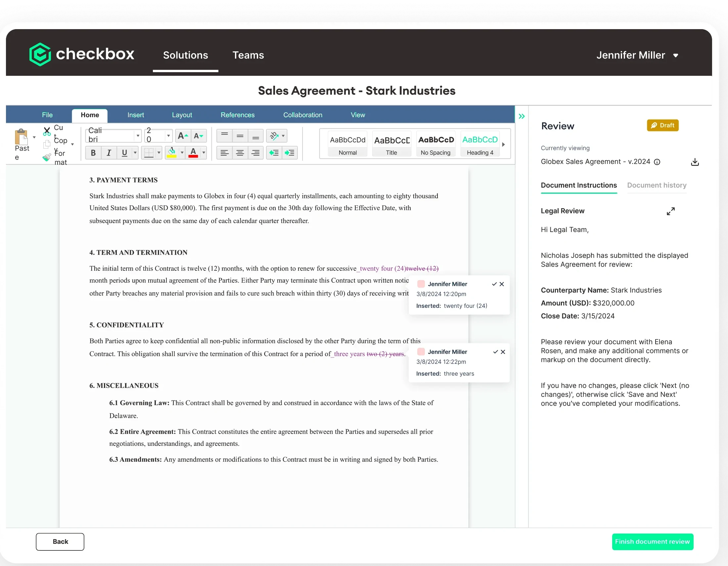Toggle bold formatting

pyautogui.click(x=93, y=153)
